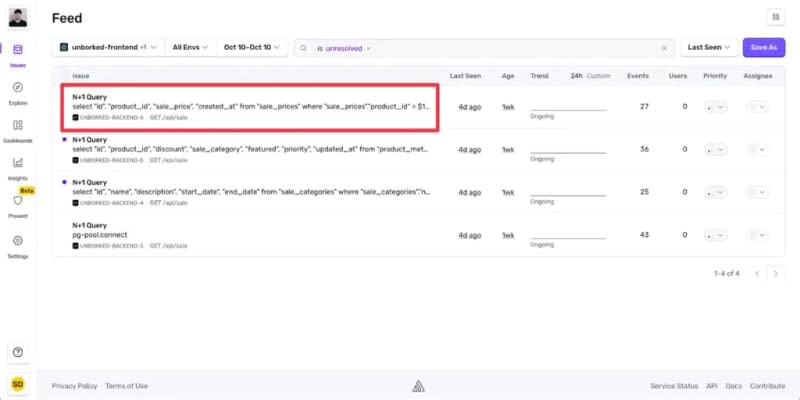Open the Settings gear icon
800x400 pixels.
tap(18, 241)
